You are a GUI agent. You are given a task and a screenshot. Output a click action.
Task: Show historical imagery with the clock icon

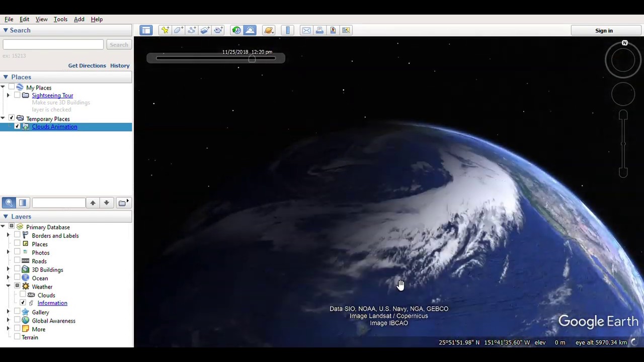236,30
